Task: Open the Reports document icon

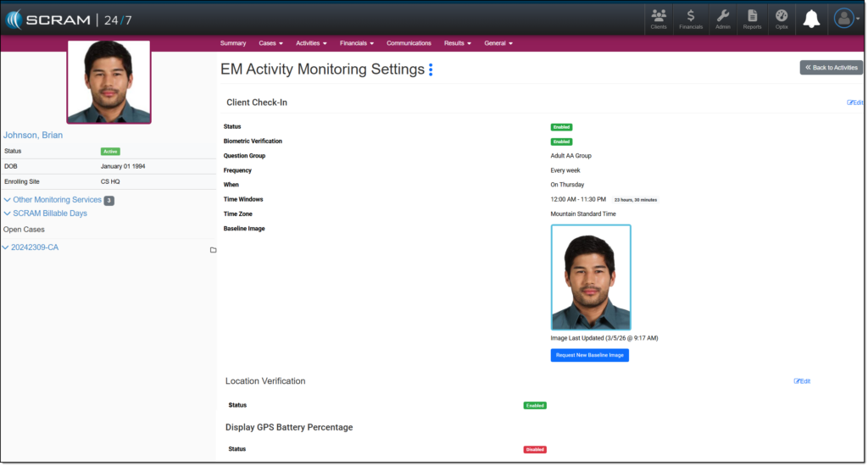Action: pos(752,19)
